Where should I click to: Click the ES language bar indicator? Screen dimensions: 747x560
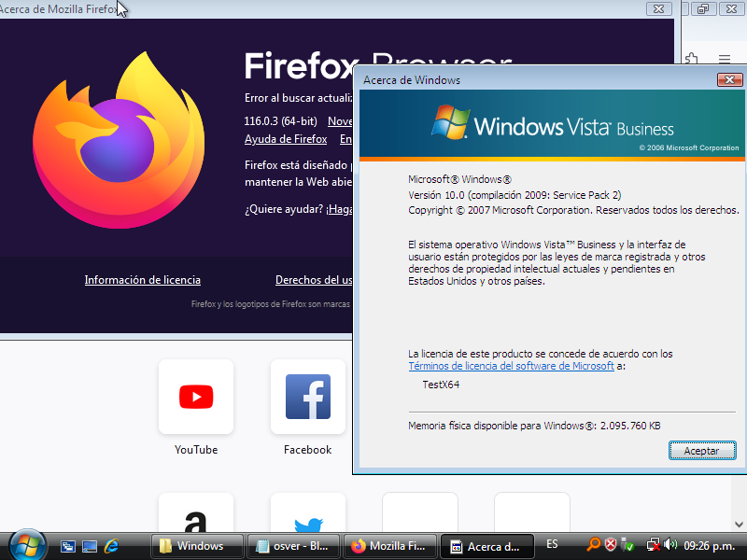coord(552,544)
